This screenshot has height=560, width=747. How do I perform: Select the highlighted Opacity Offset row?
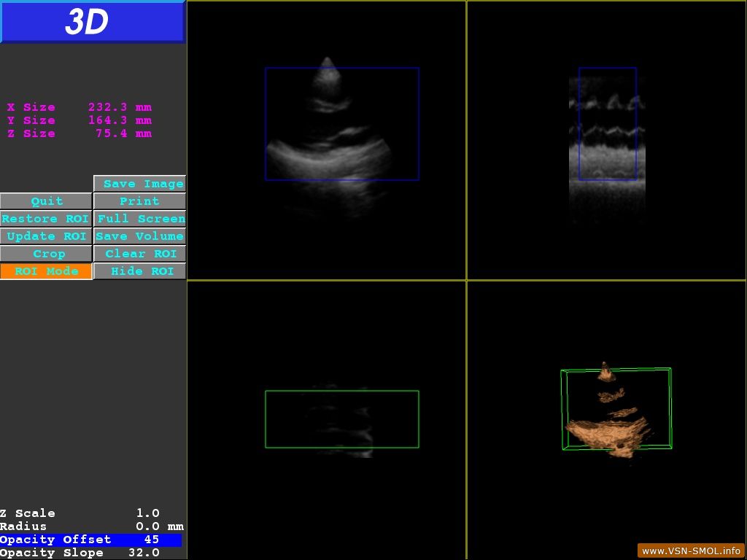pyautogui.click(x=90, y=540)
